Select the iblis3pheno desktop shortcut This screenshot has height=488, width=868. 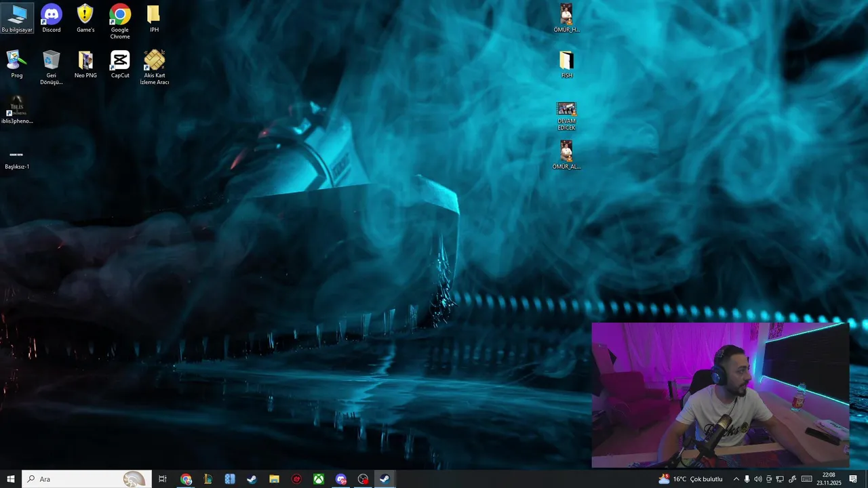pos(17,110)
